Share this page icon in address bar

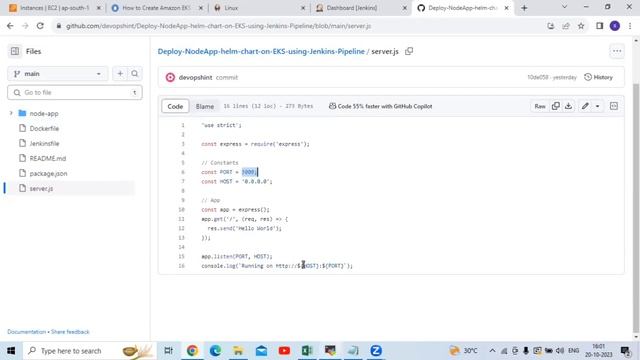pyautogui.click(x=566, y=26)
